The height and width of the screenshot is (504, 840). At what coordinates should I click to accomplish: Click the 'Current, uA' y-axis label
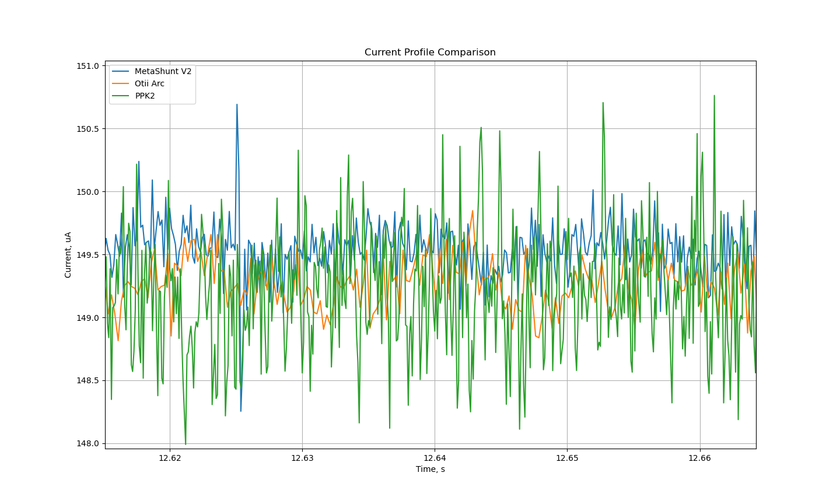(x=68, y=254)
